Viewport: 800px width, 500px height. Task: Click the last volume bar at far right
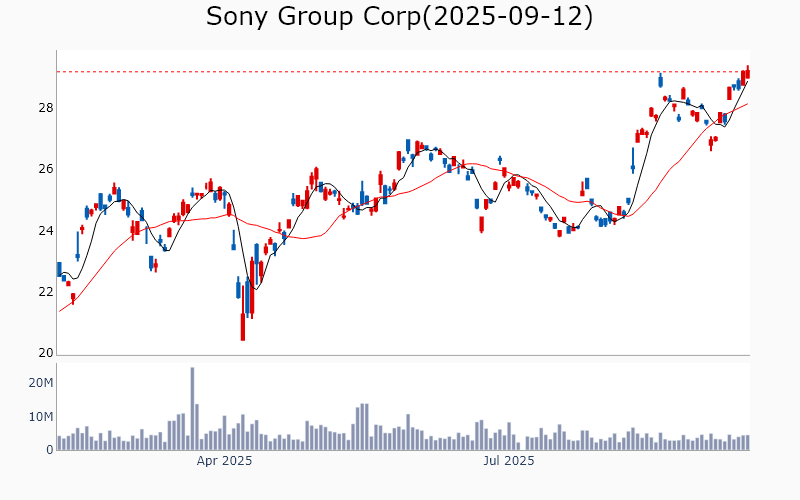(747, 442)
